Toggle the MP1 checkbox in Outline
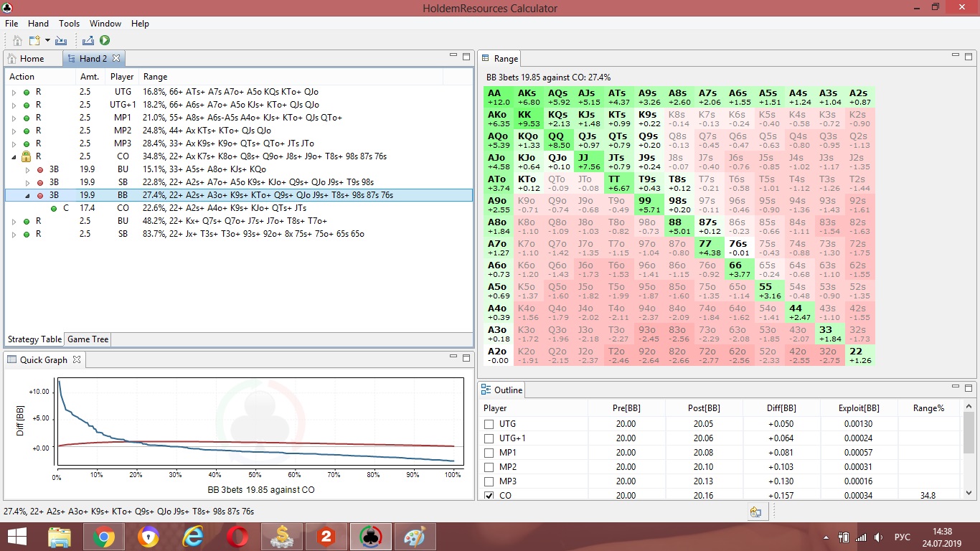Image resolution: width=980 pixels, height=551 pixels. click(489, 453)
